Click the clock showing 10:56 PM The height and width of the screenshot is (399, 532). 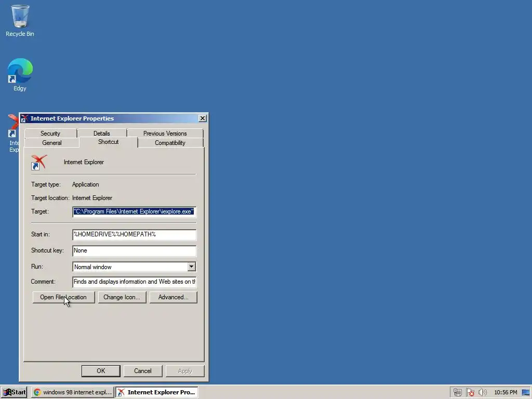(x=506, y=392)
